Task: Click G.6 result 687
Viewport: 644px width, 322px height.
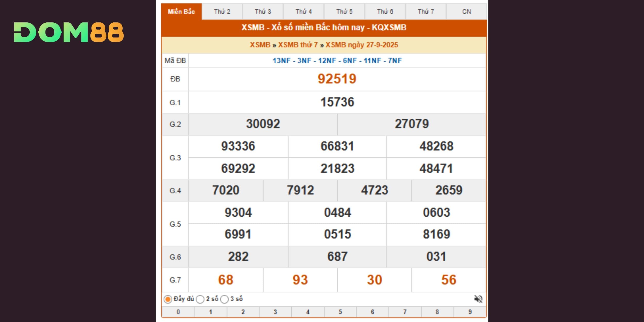Action: 337,257
